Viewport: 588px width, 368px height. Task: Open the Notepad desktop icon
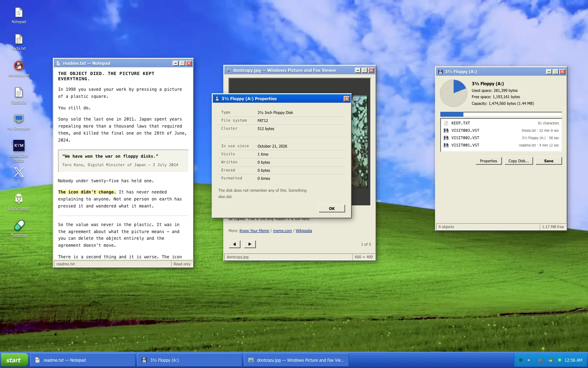click(x=19, y=15)
